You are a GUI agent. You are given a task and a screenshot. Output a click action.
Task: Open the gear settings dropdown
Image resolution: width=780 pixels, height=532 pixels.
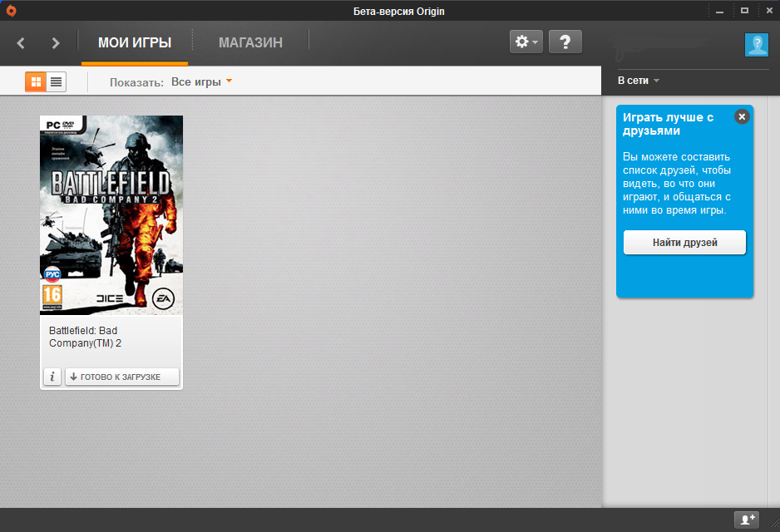[x=526, y=42]
